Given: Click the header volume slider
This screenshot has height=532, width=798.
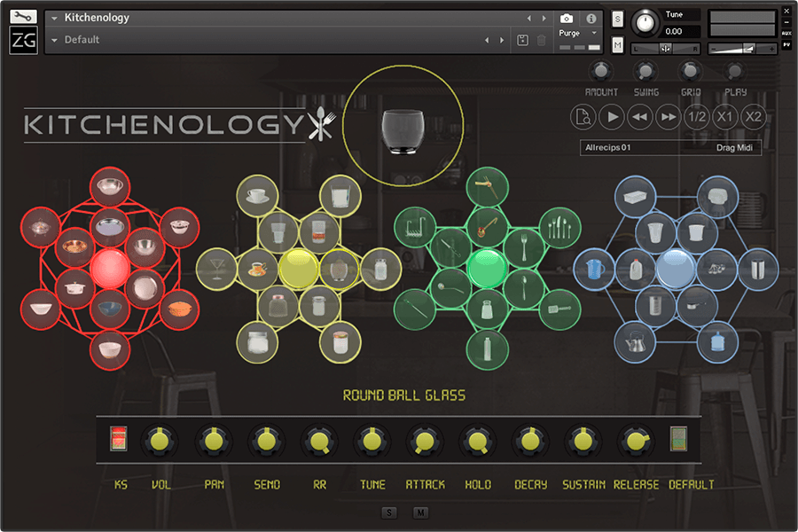Looking at the screenshot, I should pyautogui.click(x=742, y=49).
